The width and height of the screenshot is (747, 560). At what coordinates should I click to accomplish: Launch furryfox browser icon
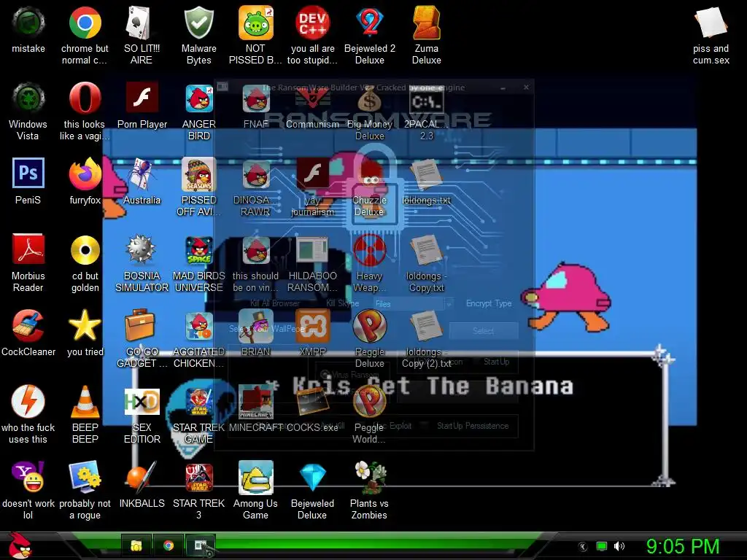coord(85,174)
